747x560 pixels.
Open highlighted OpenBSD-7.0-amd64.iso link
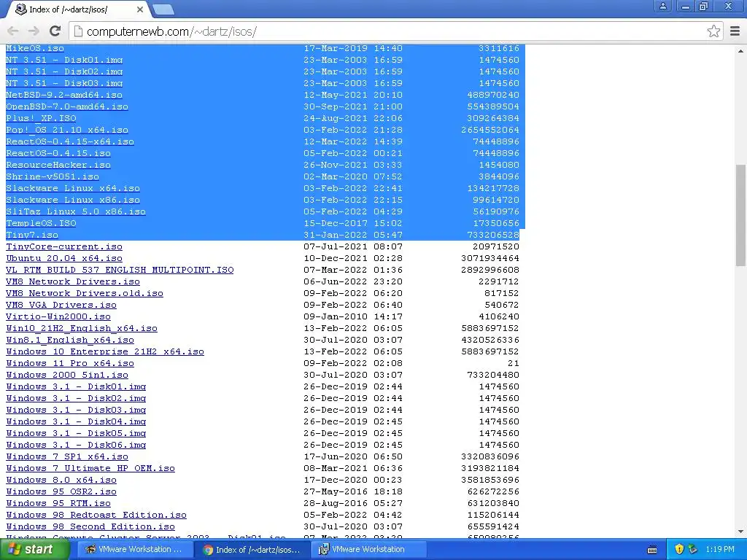pos(67,106)
